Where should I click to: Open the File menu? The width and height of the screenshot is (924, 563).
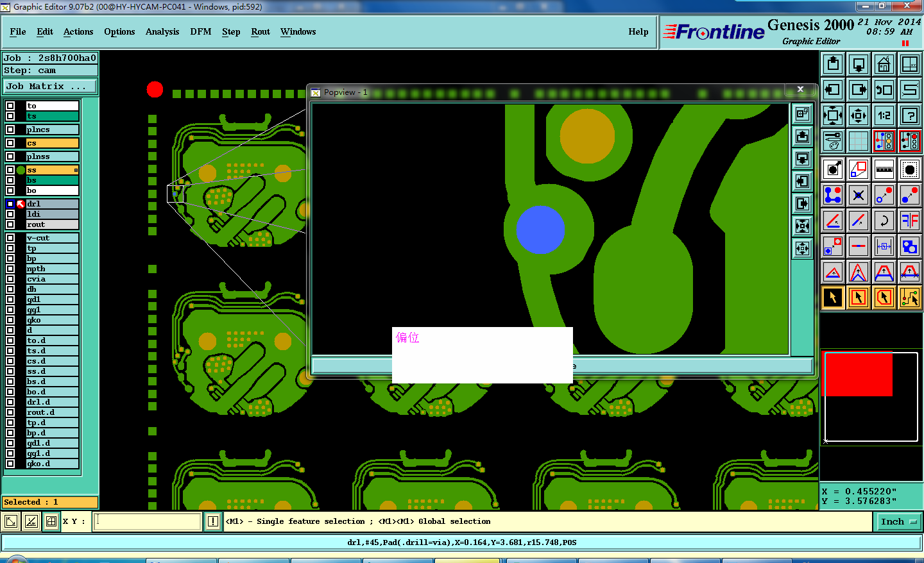pyautogui.click(x=18, y=31)
